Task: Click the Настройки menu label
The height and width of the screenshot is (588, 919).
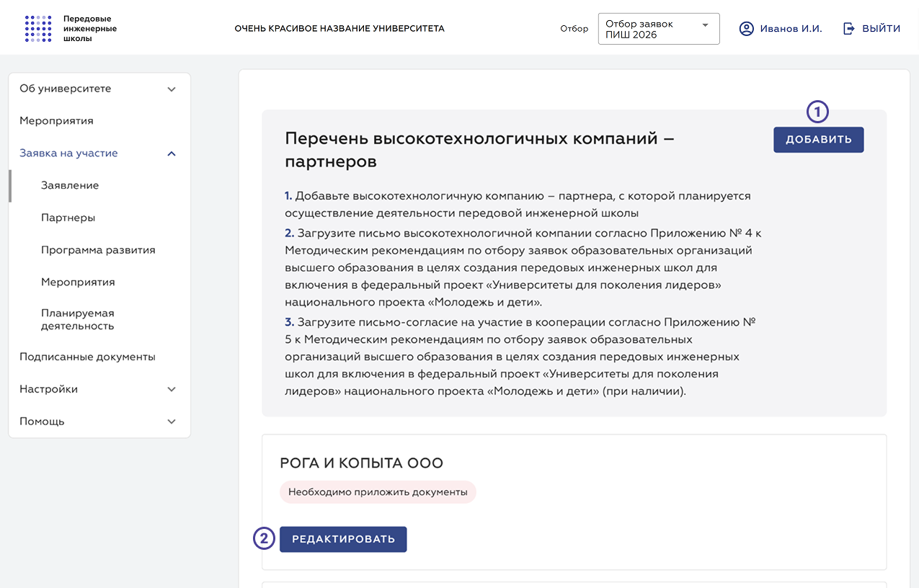Action: click(x=48, y=389)
